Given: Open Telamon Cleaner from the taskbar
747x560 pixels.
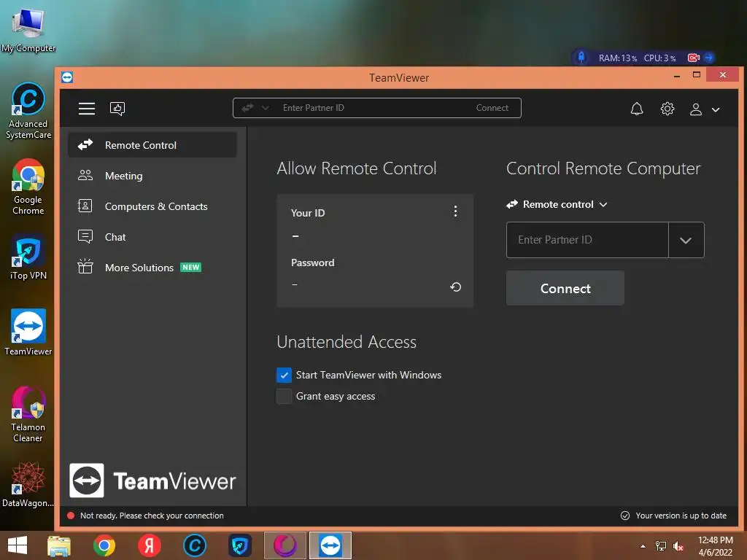Looking at the screenshot, I should click(285, 545).
